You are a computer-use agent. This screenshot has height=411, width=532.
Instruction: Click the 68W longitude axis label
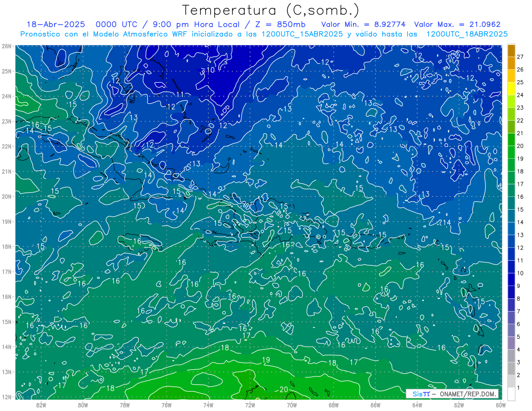tap(334, 405)
